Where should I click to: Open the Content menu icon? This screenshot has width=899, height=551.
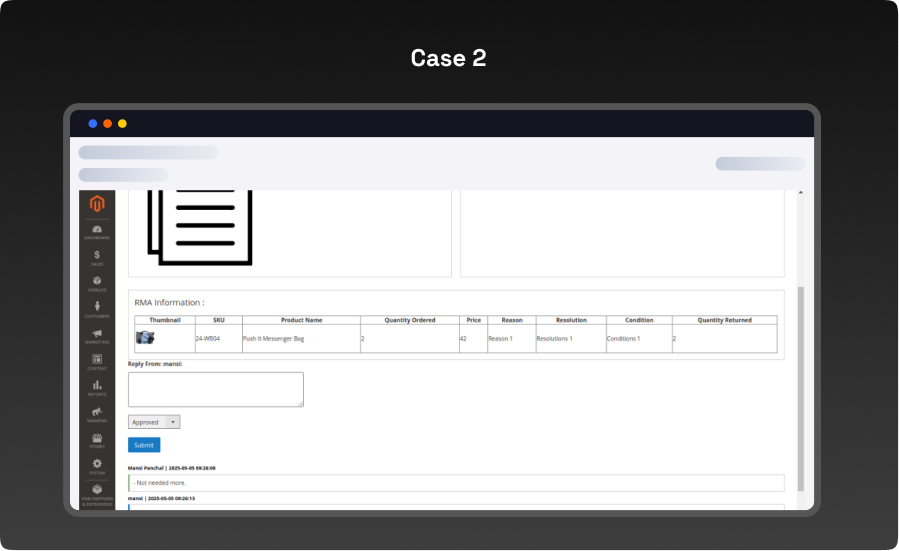tap(97, 361)
